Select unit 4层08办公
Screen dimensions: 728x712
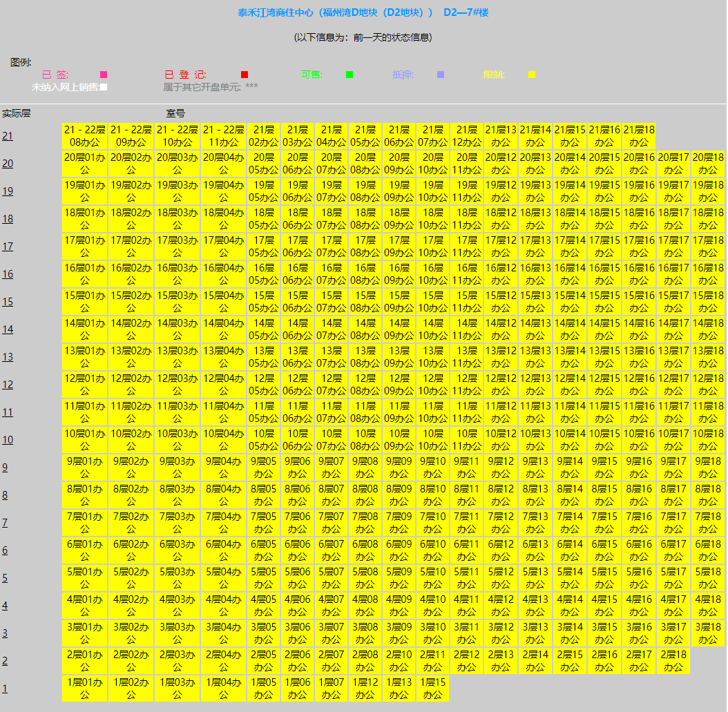tap(365, 606)
